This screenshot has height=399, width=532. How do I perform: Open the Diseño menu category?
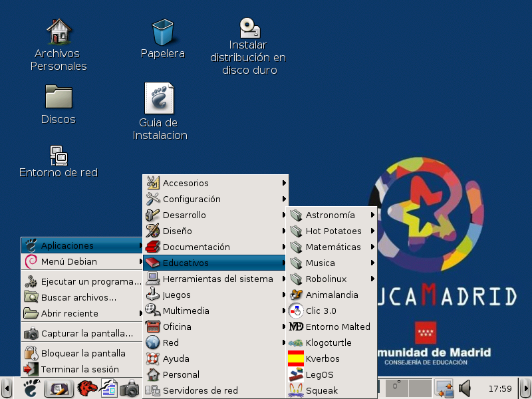pos(215,231)
